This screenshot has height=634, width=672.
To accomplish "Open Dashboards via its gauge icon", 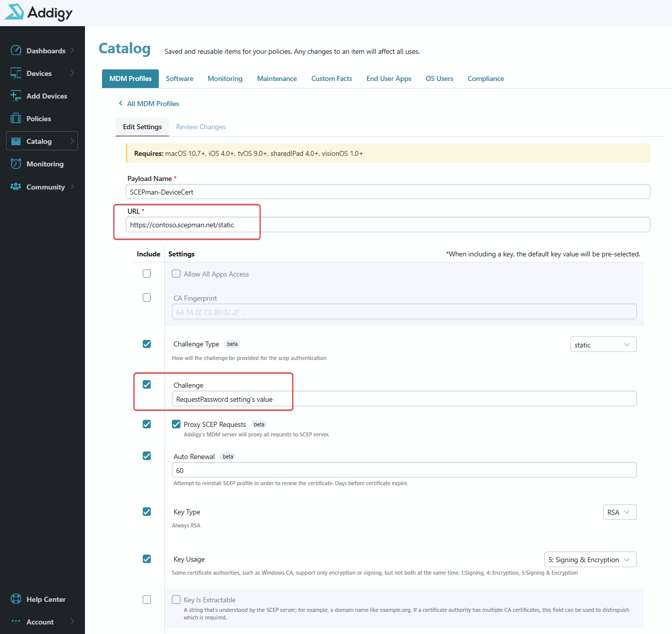I will [16, 50].
